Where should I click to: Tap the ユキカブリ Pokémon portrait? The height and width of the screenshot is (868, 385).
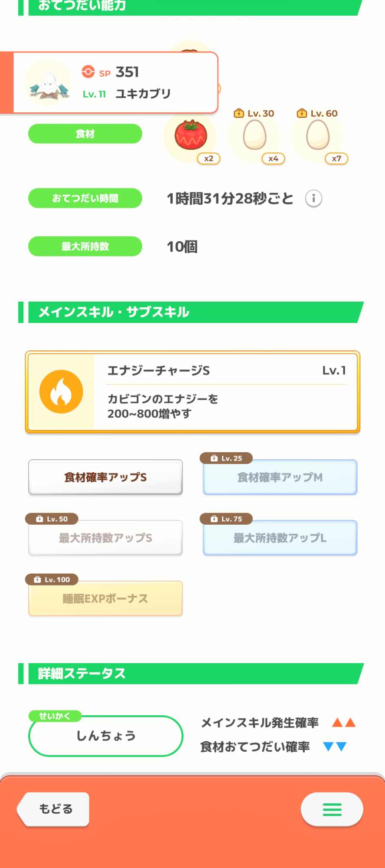pos(48,83)
